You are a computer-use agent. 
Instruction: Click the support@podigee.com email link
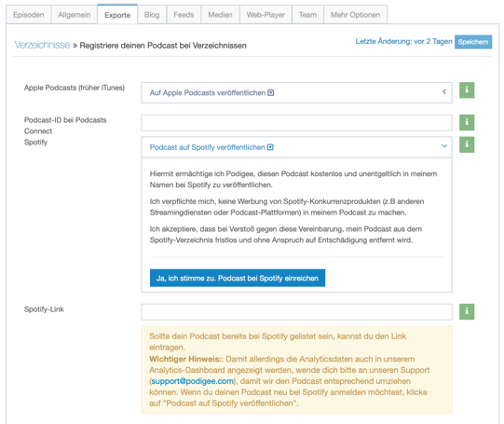(192, 381)
